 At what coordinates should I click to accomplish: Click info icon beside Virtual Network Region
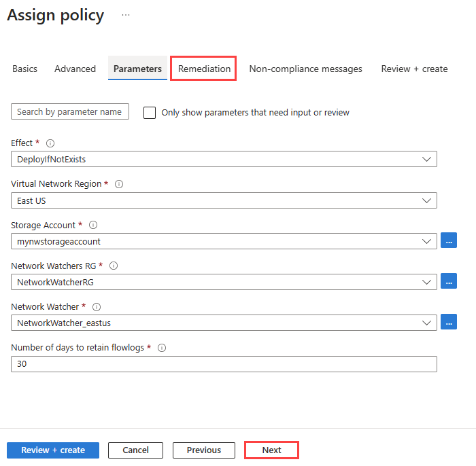click(119, 184)
